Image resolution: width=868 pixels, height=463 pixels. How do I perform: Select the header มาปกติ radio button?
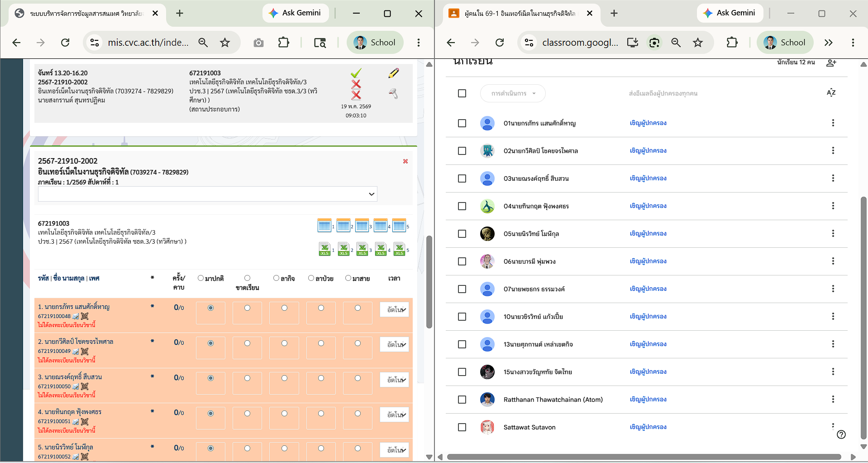(x=200, y=278)
